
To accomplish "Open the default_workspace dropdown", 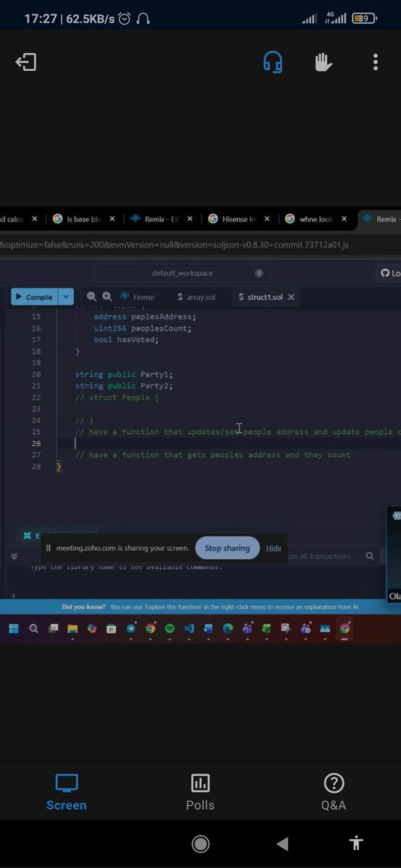I will click(x=182, y=273).
